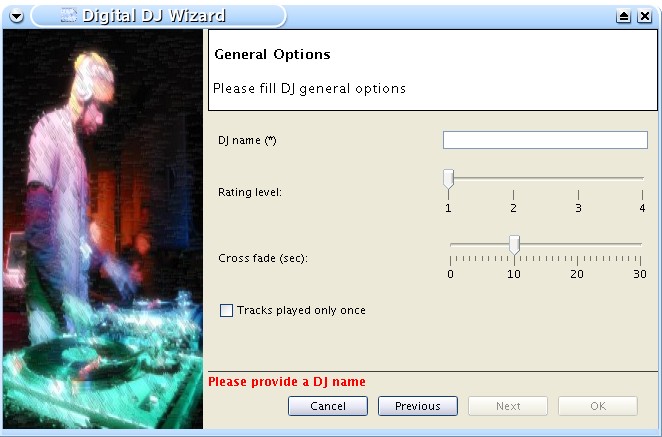This screenshot has height=437, width=662.
Task: Set Cross fade to 0 seconds
Action: [x=450, y=245]
